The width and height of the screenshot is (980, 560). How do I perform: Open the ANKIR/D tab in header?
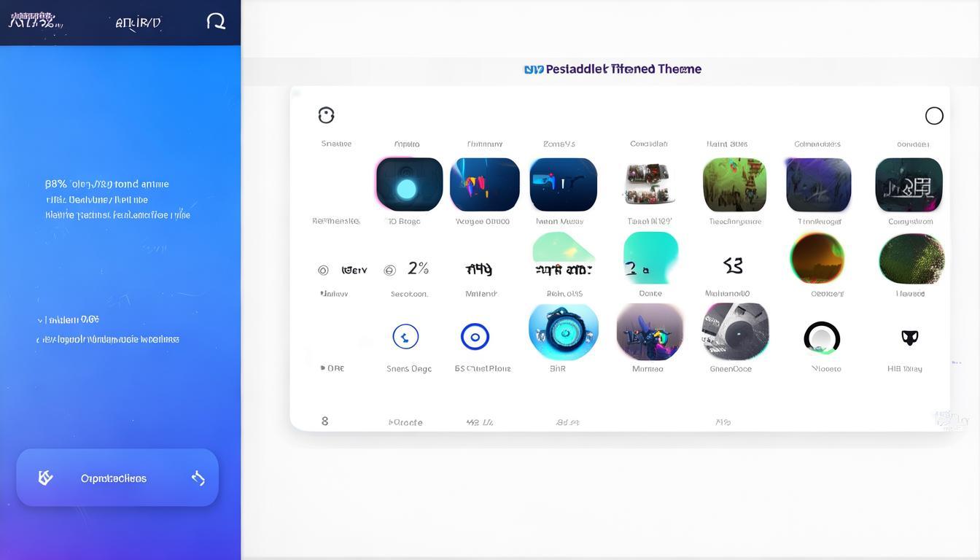point(138,23)
